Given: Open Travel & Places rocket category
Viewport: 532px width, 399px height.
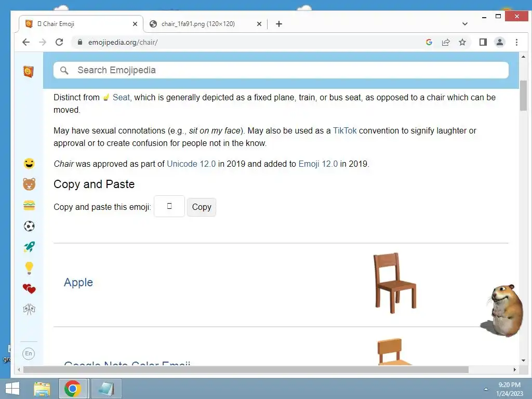Looking at the screenshot, I should coord(29,247).
